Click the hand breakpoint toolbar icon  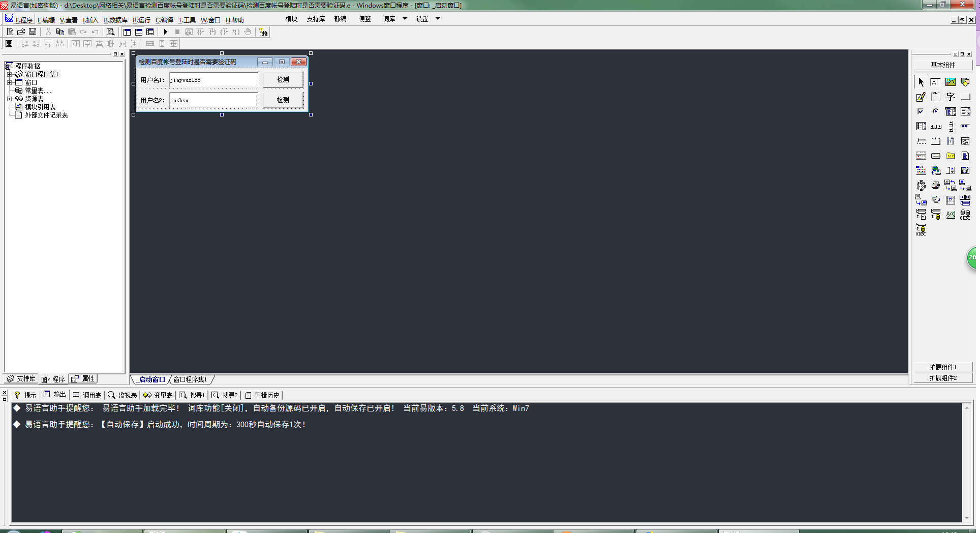pyautogui.click(x=248, y=32)
